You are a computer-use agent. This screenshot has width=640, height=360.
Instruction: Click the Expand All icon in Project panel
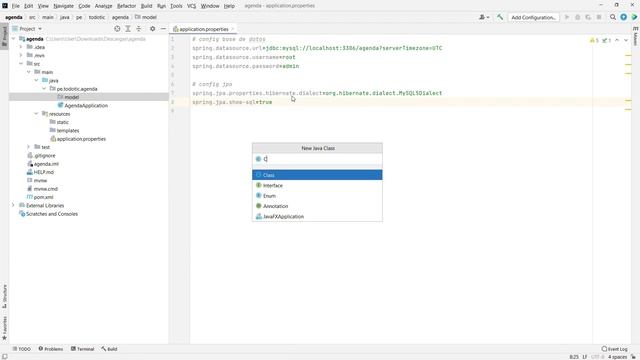tap(128, 29)
